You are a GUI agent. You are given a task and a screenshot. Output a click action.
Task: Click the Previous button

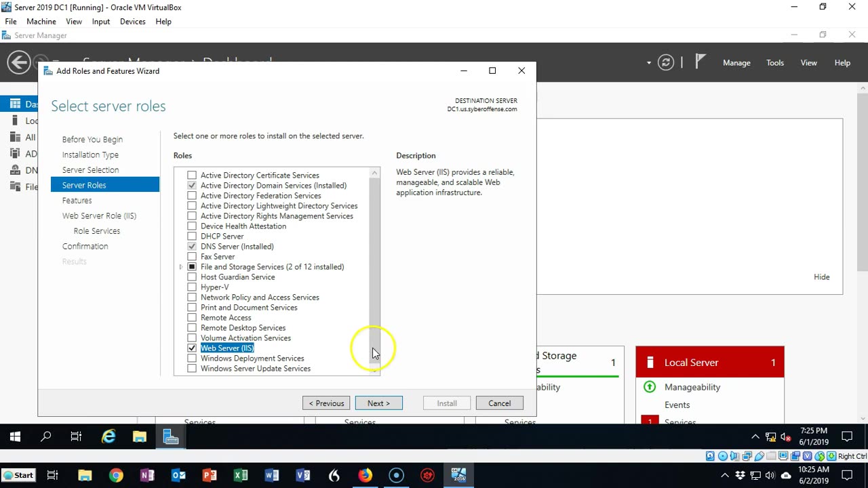click(326, 403)
